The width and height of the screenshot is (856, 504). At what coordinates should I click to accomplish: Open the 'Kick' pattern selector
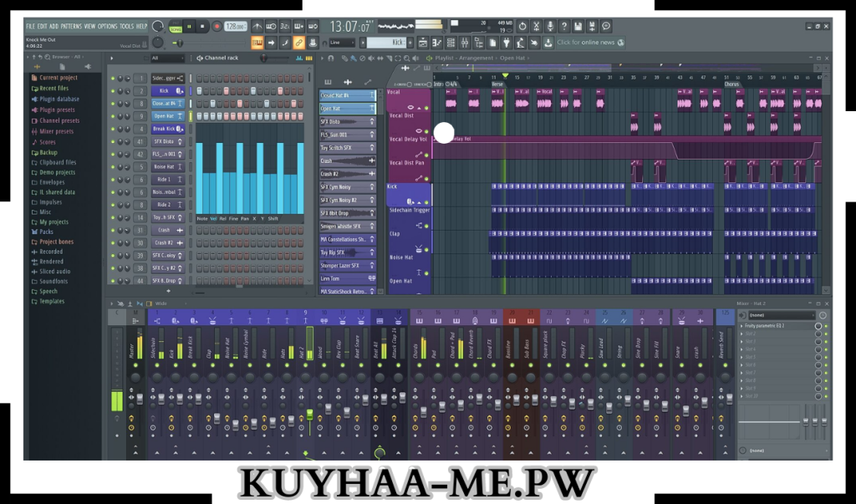[x=387, y=43]
